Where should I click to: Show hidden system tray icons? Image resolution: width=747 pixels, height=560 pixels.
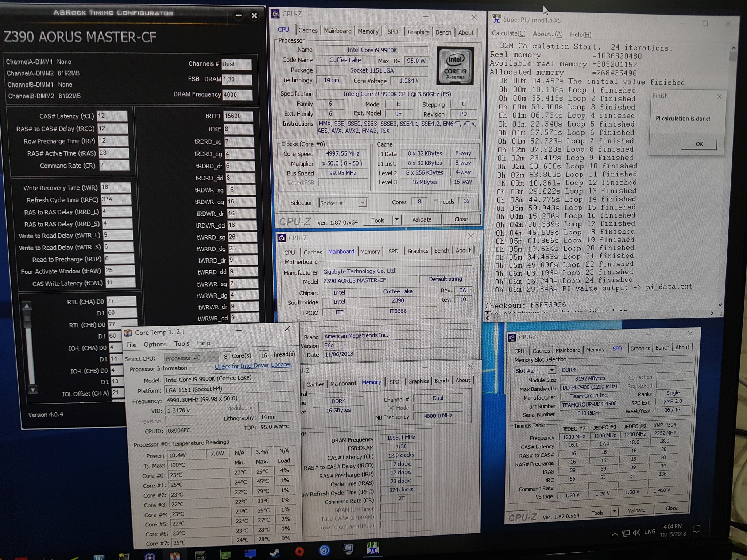615,534
